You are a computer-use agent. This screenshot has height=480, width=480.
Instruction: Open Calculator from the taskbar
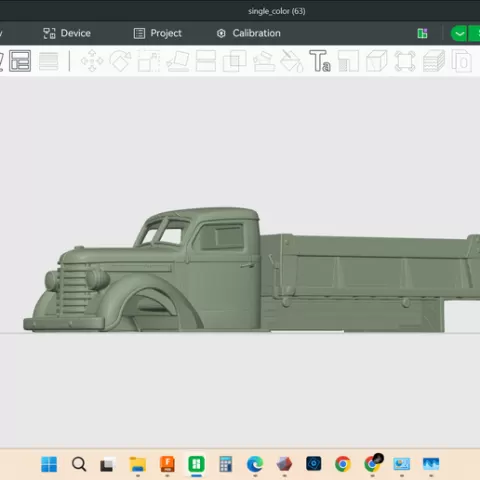226,464
